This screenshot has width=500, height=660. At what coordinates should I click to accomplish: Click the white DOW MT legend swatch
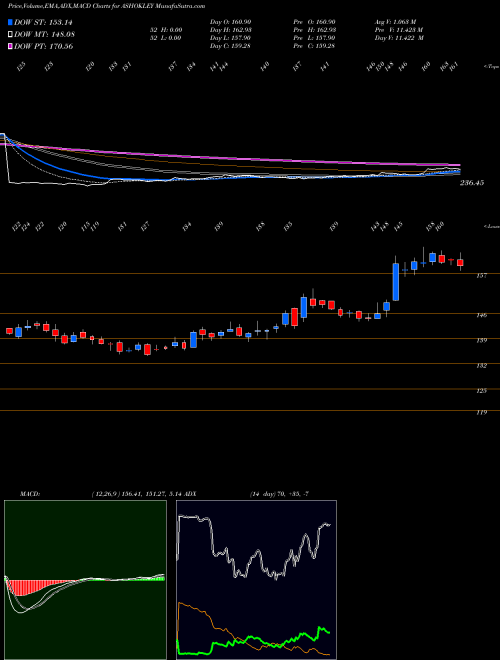(10, 35)
